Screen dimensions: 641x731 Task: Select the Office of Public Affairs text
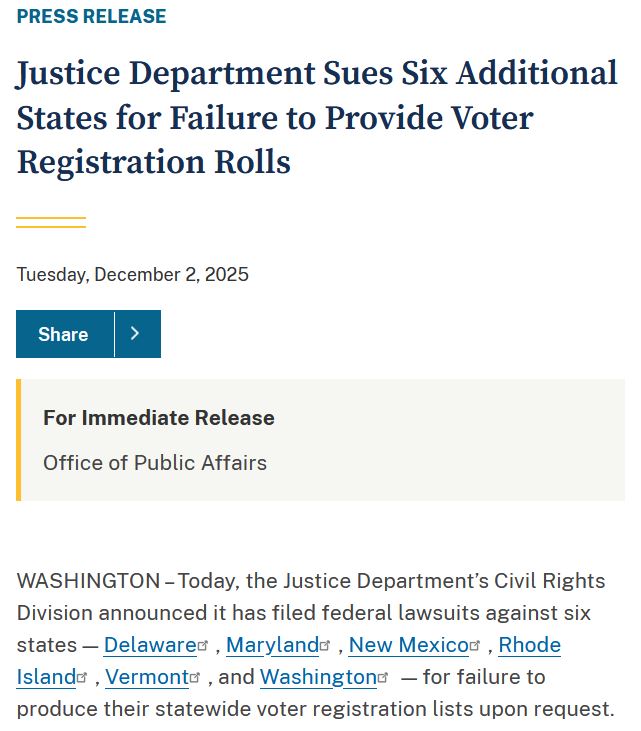point(155,463)
